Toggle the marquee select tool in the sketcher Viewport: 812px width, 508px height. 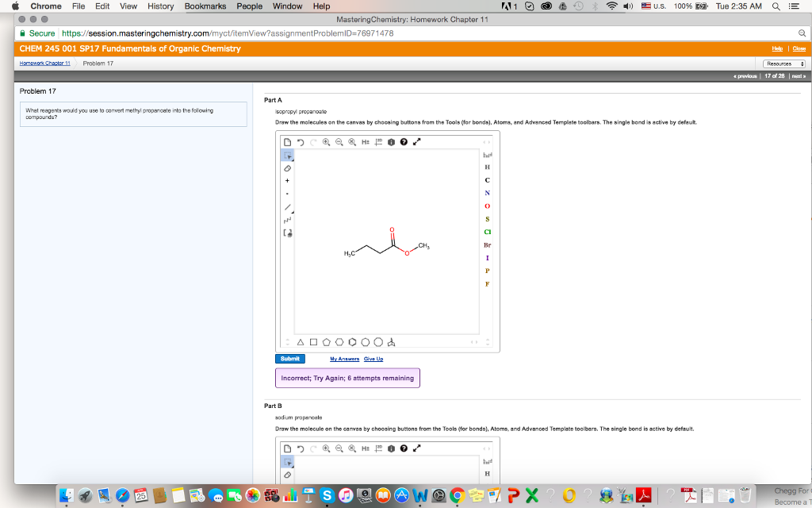pyautogui.click(x=288, y=156)
